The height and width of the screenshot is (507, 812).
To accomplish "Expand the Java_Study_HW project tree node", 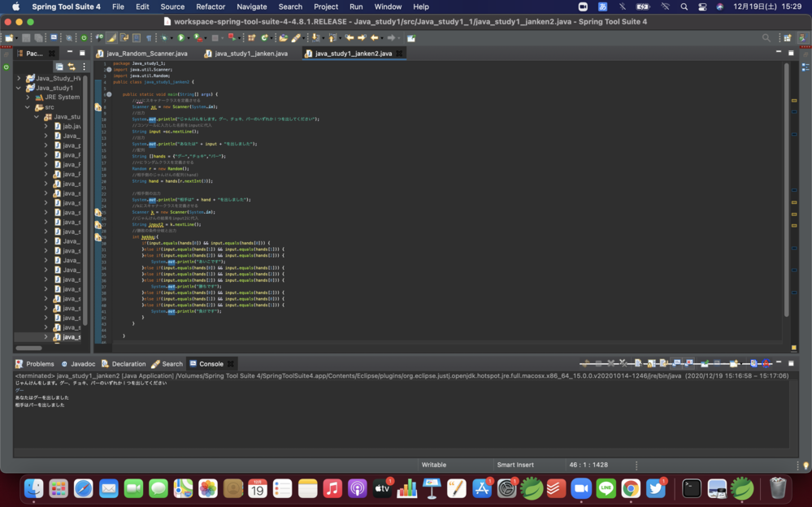I will point(20,79).
